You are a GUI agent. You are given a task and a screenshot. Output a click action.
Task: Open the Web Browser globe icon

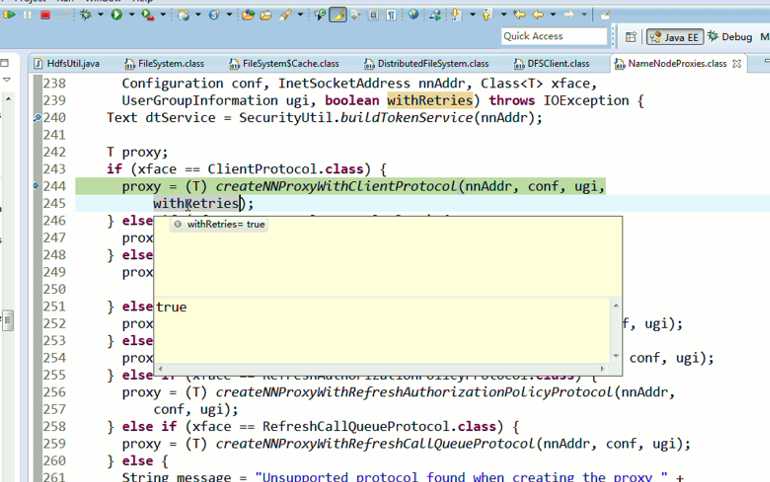pos(413,15)
